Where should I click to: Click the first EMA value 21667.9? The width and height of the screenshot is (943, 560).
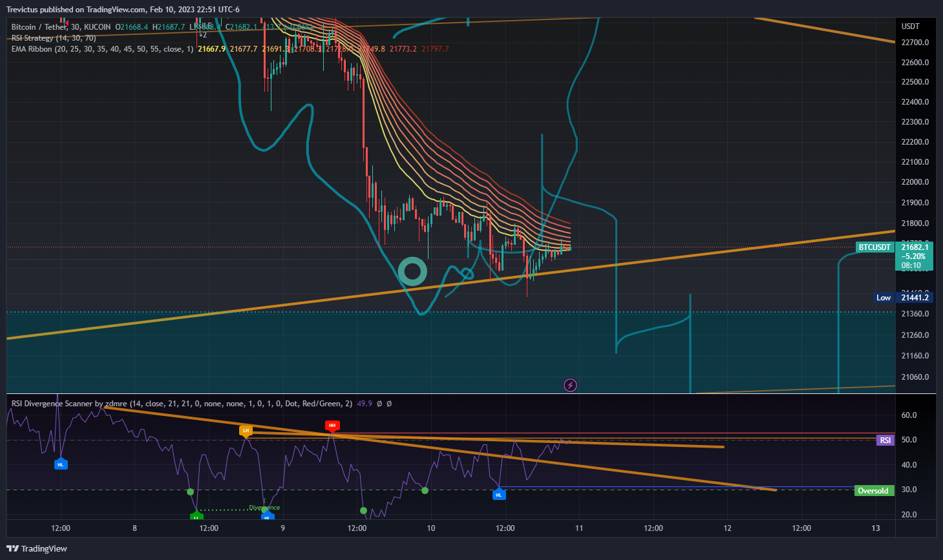(x=212, y=49)
